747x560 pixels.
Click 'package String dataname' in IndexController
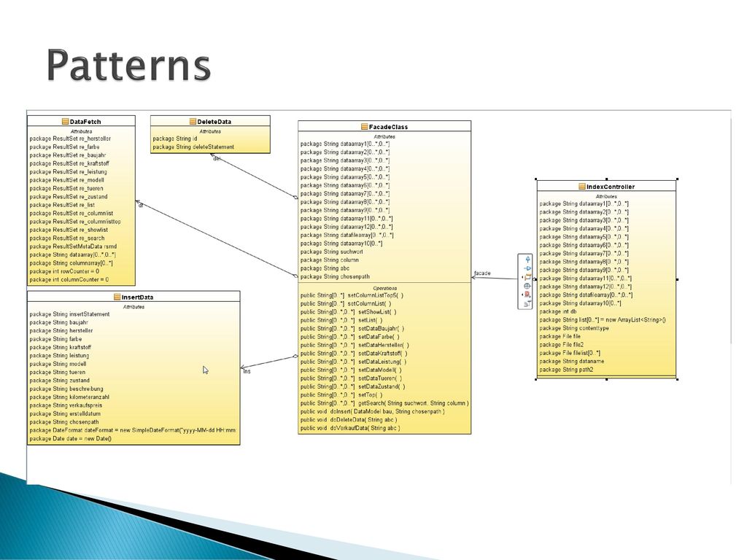pyautogui.click(x=572, y=362)
